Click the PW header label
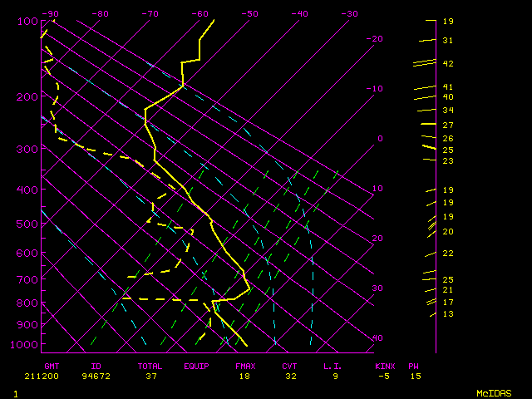Image resolution: width=532 pixels, height=399 pixels. pyautogui.click(x=414, y=366)
